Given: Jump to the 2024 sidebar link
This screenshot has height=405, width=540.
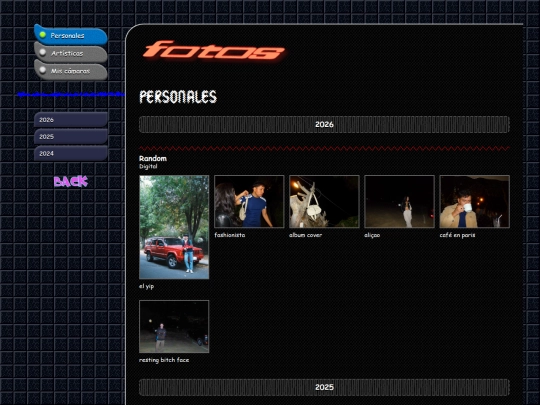Looking at the screenshot, I should point(71,154).
